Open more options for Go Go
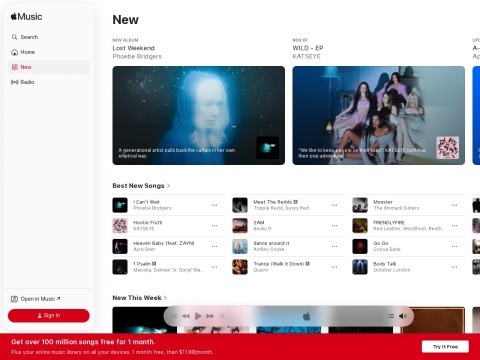 [x=454, y=246]
